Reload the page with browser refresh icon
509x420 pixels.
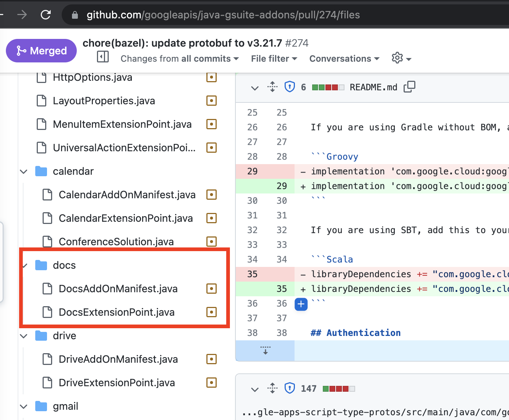click(x=46, y=15)
